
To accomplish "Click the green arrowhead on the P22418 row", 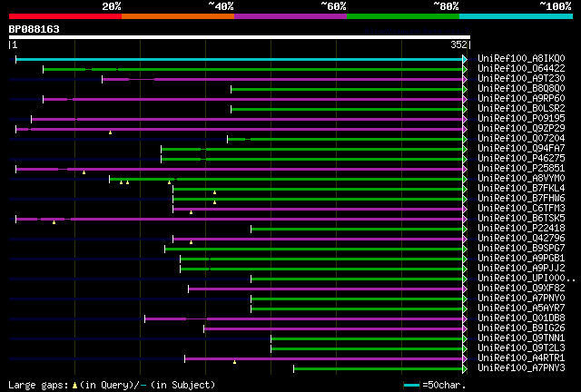I will 465,230.
